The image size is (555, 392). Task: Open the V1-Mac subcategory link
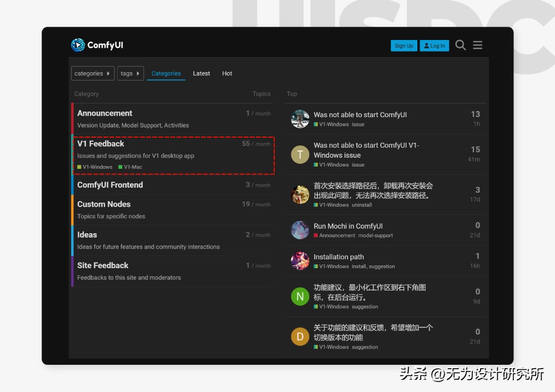130,167
